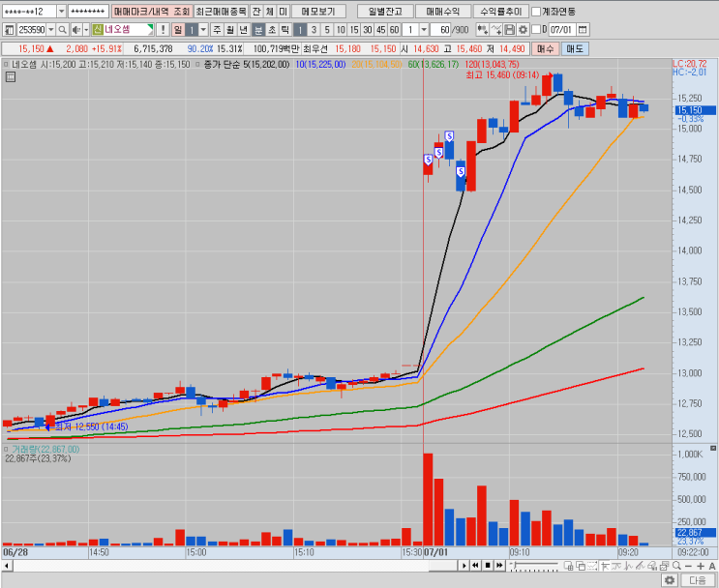Click the 최근매매종목 tab
The width and height of the screenshot is (719, 588).
(221, 12)
